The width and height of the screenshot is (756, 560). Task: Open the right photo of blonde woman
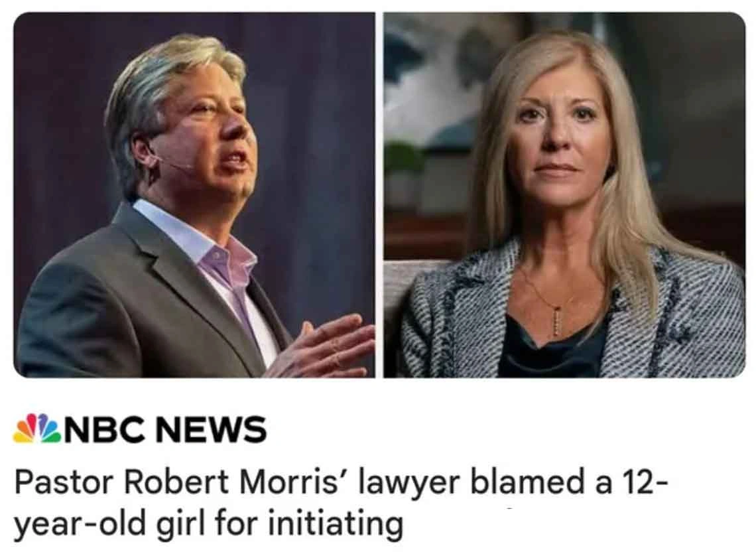[564, 195]
